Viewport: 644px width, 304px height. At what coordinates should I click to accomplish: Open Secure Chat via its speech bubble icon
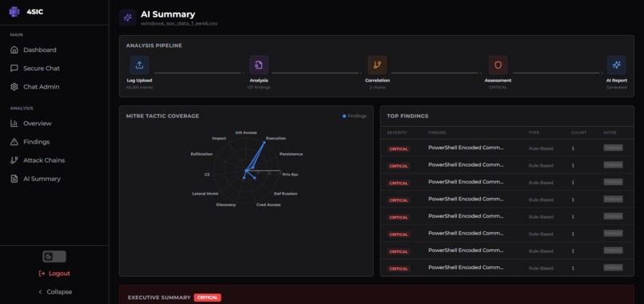(14, 69)
